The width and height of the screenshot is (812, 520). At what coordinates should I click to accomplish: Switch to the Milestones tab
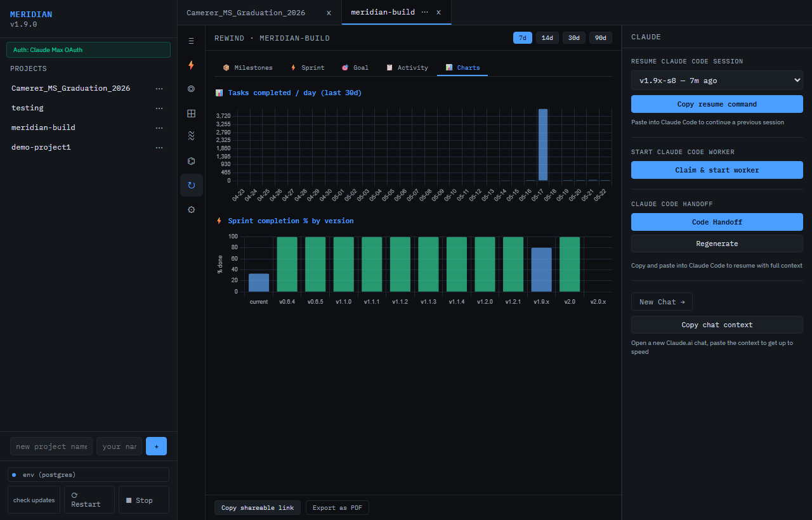[x=247, y=67]
